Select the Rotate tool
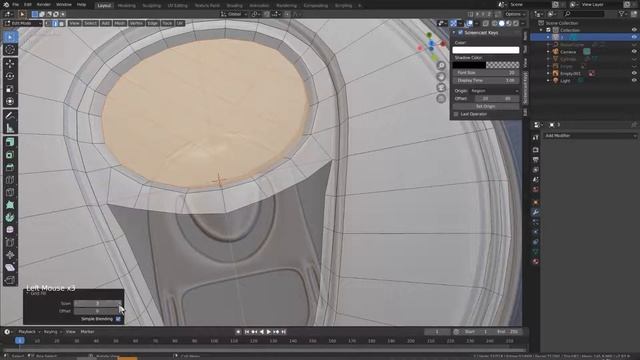This screenshot has width=640, height=360. [x=10, y=76]
